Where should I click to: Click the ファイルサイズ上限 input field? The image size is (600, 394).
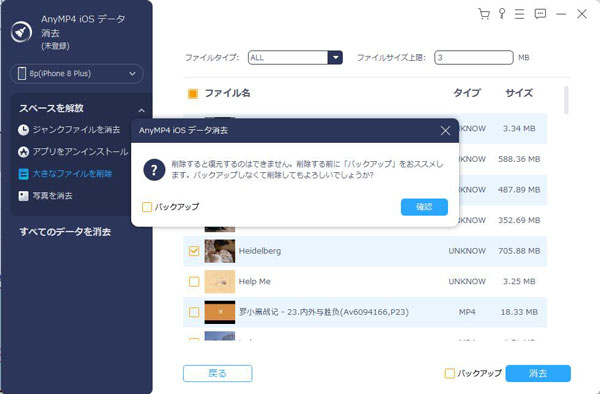[473, 58]
